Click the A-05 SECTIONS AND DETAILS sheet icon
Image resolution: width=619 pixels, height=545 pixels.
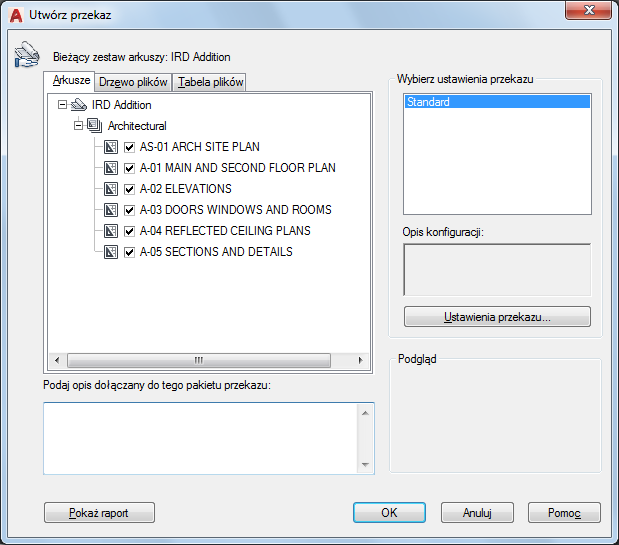point(111,252)
